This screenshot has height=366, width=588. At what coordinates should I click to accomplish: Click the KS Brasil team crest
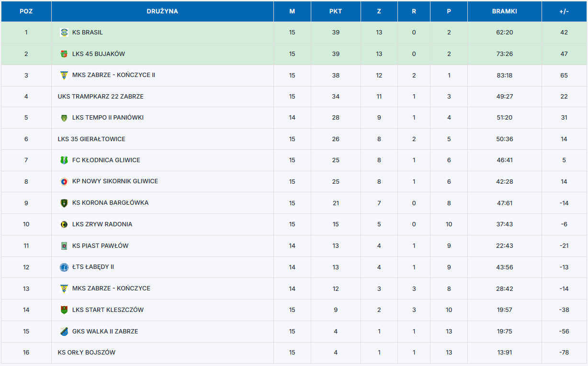coord(64,33)
